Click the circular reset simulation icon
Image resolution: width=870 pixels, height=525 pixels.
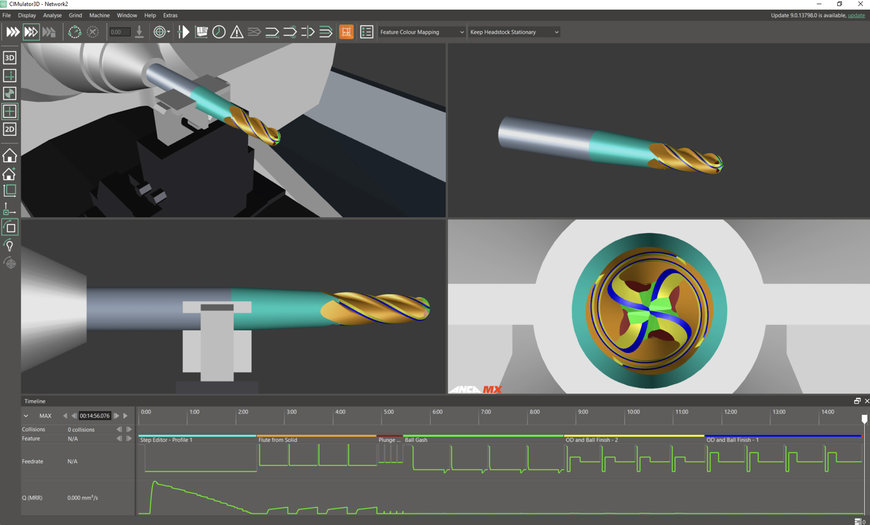[x=74, y=32]
